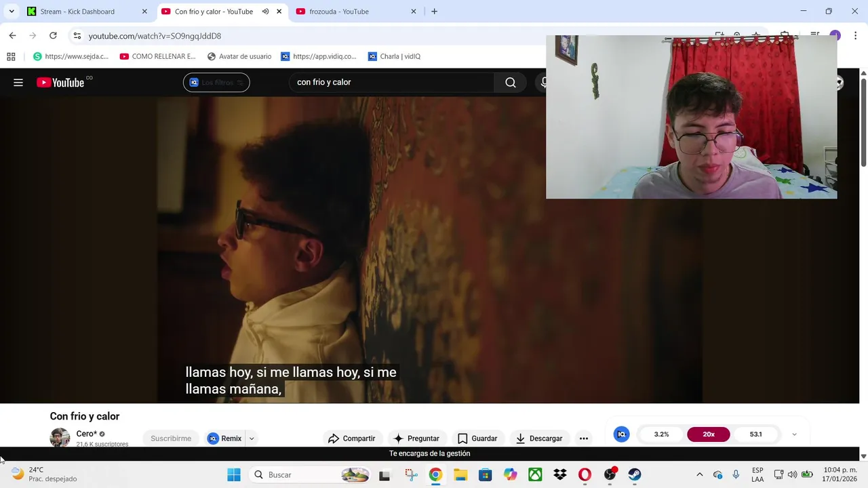Open the COMO RELLENAR bookmark
This screenshot has height=488, width=868.
coord(157,56)
